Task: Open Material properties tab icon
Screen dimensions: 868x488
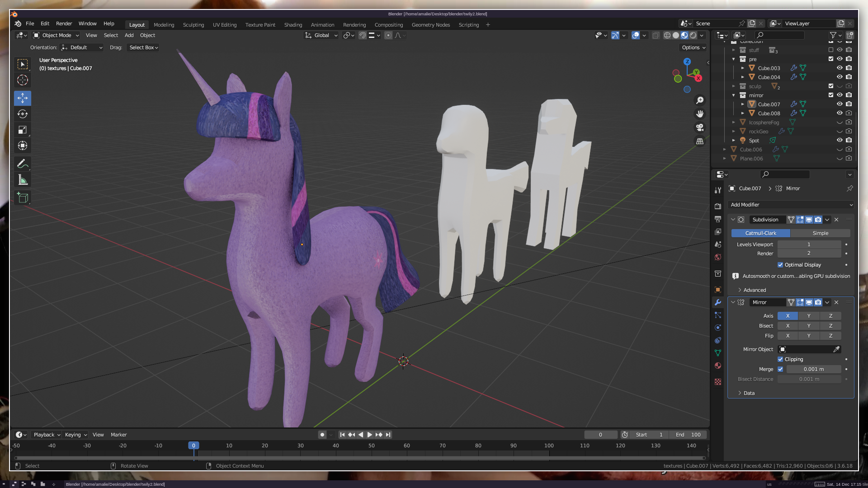Action: click(718, 366)
